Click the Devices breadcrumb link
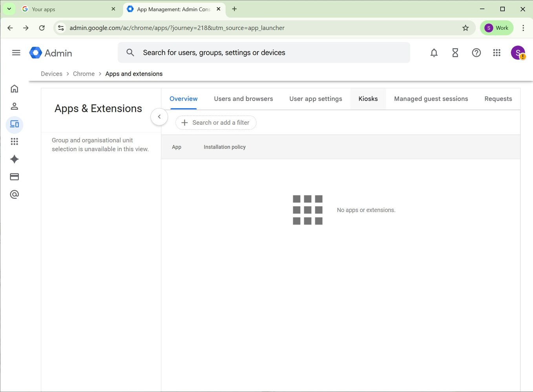The width and height of the screenshot is (533, 392). 51,74
